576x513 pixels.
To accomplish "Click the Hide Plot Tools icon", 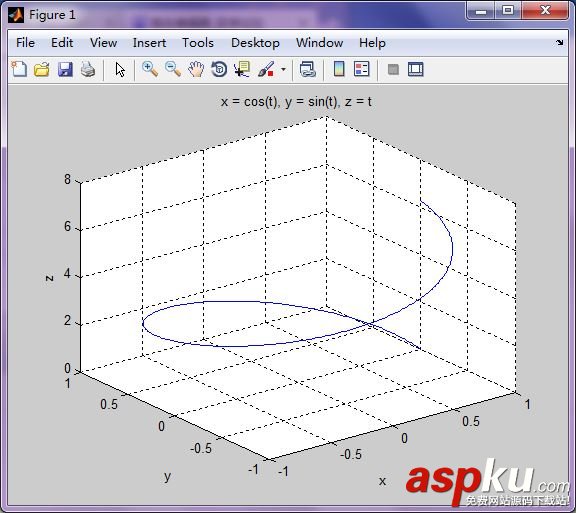I will (x=393, y=69).
